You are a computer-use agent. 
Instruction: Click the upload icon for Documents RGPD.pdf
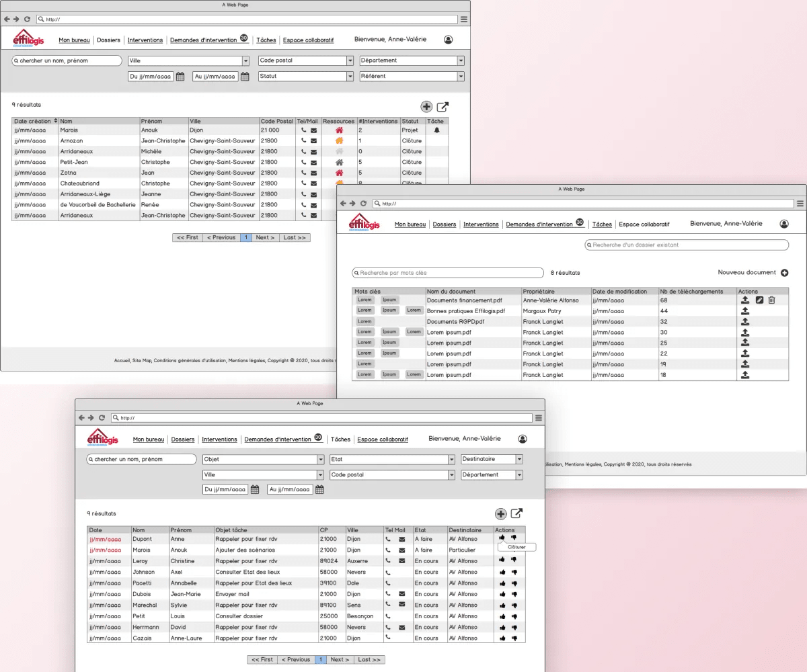[745, 322]
